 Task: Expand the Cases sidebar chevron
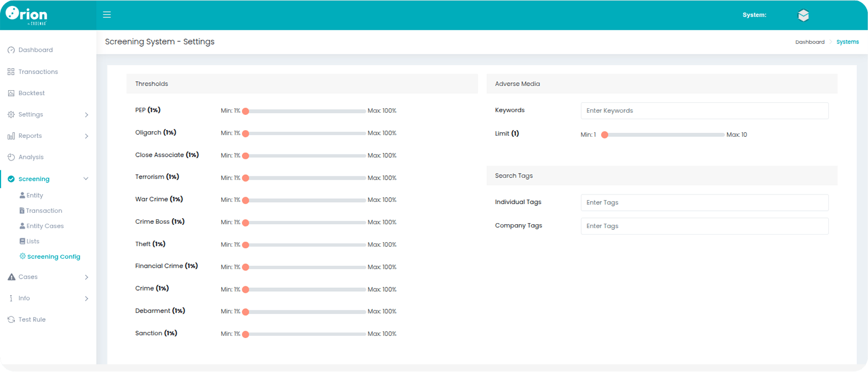(x=86, y=277)
